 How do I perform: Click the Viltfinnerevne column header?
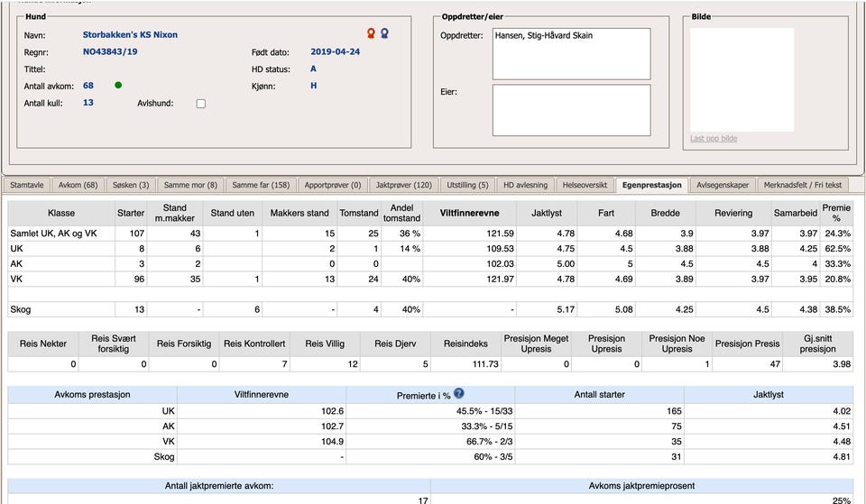(469, 214)
